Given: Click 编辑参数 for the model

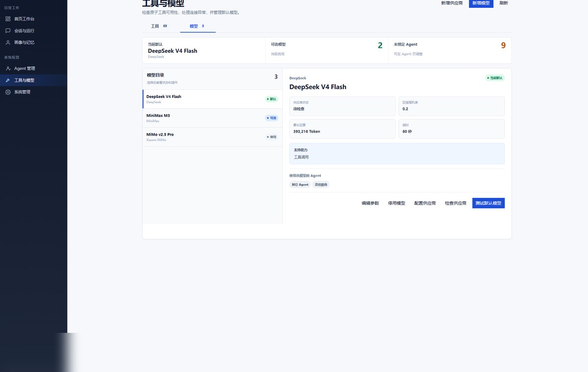Looking at the screenshot, I should 370,203.
